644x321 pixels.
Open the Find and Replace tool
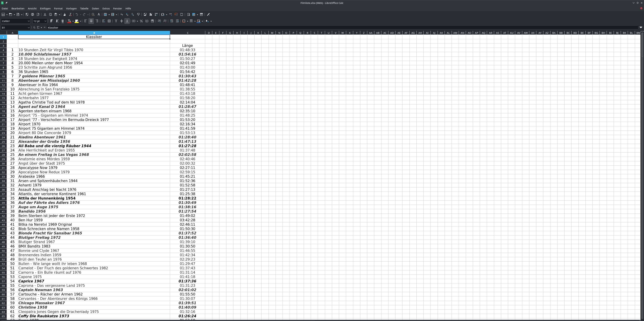pyautogui.click(x=93, y=14)
